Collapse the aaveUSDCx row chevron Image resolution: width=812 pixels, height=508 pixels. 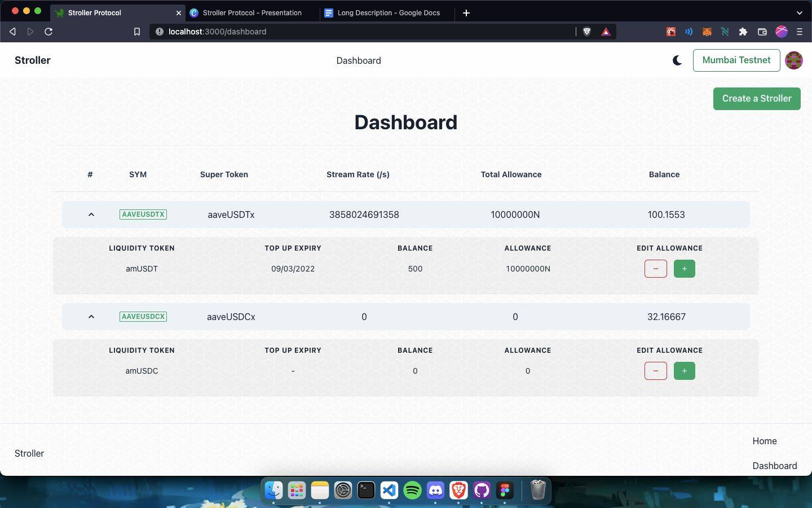[91, 317]
